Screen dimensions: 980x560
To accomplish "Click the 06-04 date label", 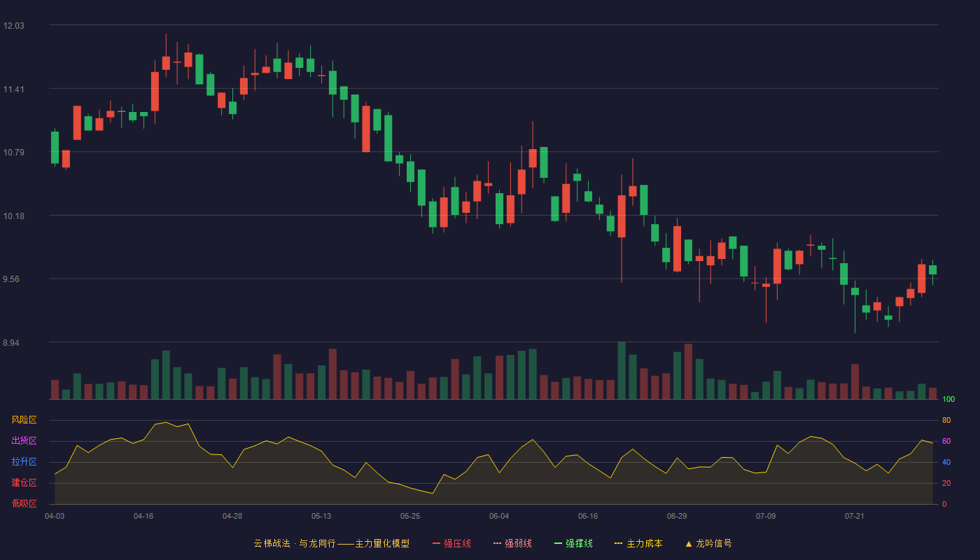I will tap(499, 517).
